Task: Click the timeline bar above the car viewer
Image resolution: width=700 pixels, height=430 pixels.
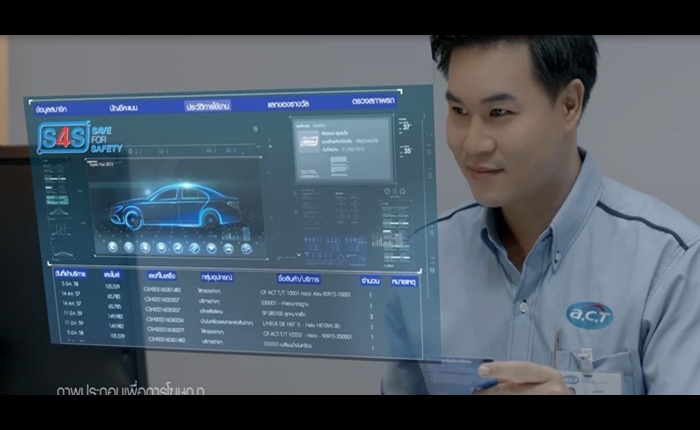Action: (194, 151)
